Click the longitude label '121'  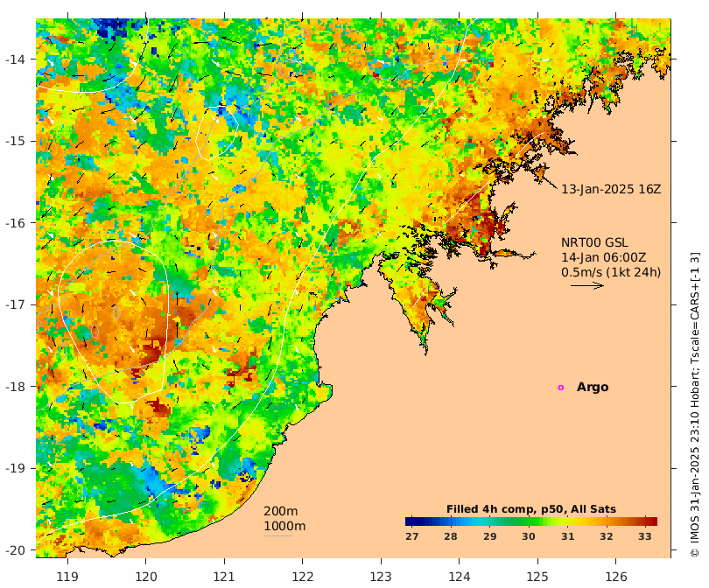pyautogui.click(x=224, y=577)
